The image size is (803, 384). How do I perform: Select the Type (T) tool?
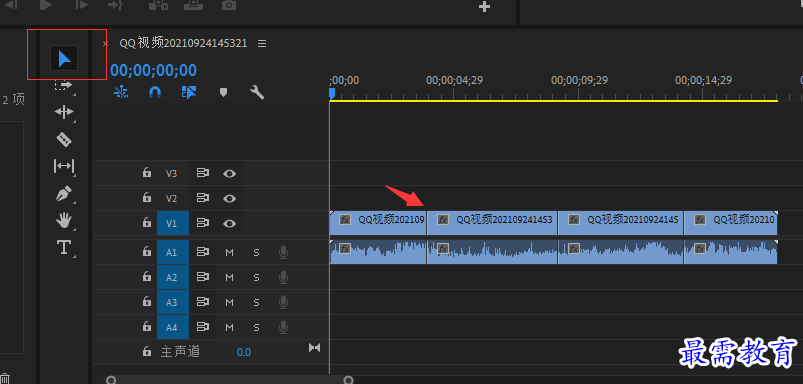click(64, 248)
